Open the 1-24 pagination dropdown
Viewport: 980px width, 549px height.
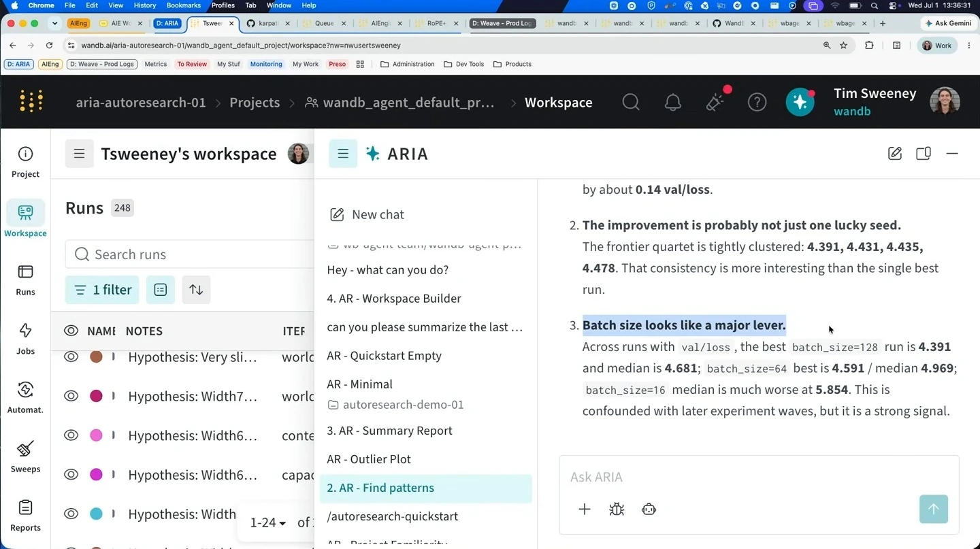coord(267,522)
